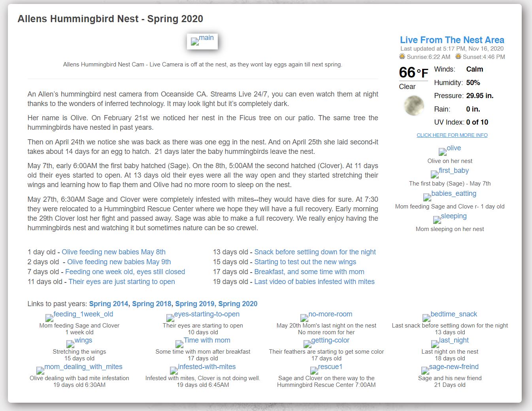Click the 'Last night on the nest' caption
Image resolution: width=532 pixels, height=411 pixels.
[450, 352]
